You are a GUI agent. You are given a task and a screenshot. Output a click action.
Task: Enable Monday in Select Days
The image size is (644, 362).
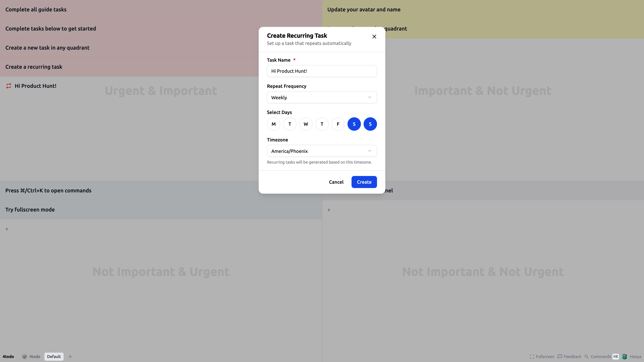[x=274, y=124]
